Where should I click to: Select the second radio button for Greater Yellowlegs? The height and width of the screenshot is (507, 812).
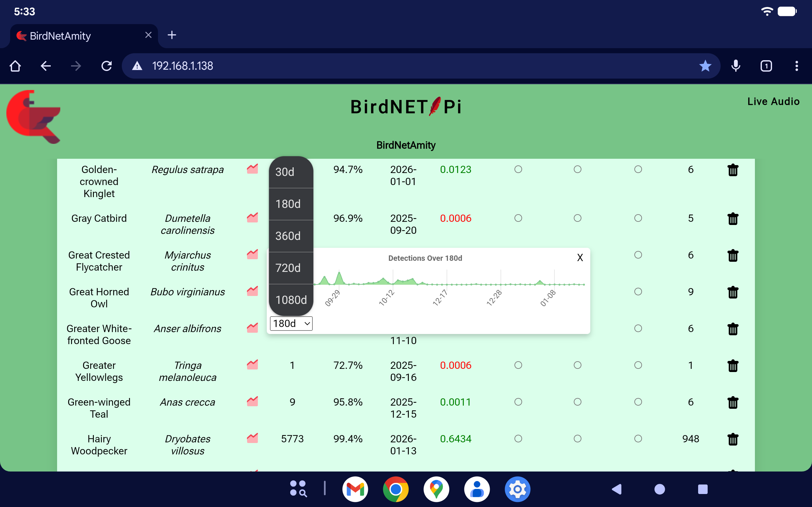pyautogui.click(x=577, y=365)
